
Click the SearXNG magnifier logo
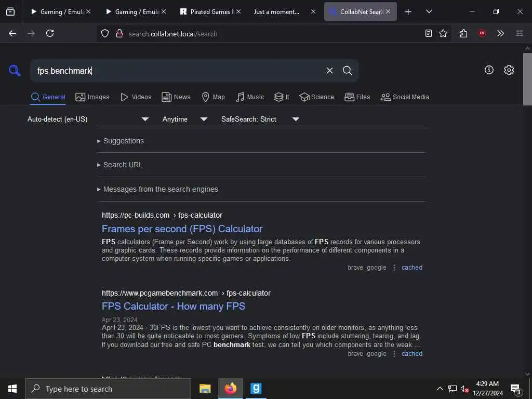(15, 71)
